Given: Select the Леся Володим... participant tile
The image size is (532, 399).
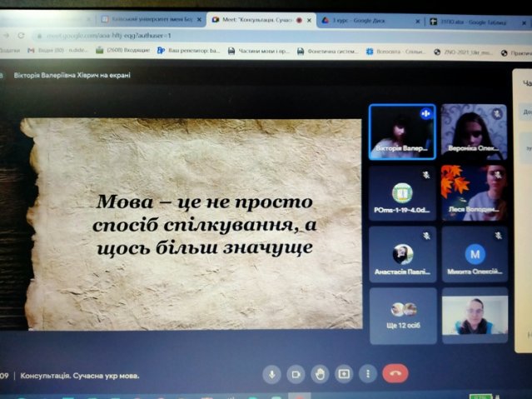Looking at the screenshot, I should [474, 193].
